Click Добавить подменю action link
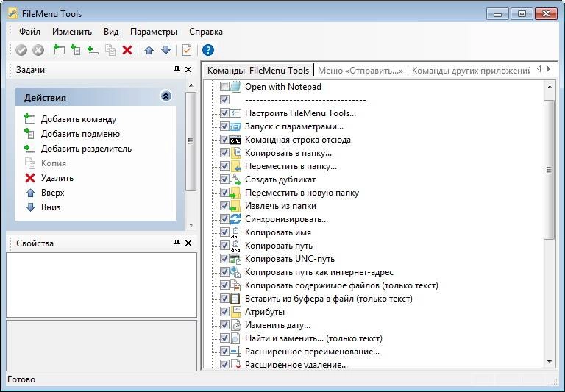 (80, 134)
